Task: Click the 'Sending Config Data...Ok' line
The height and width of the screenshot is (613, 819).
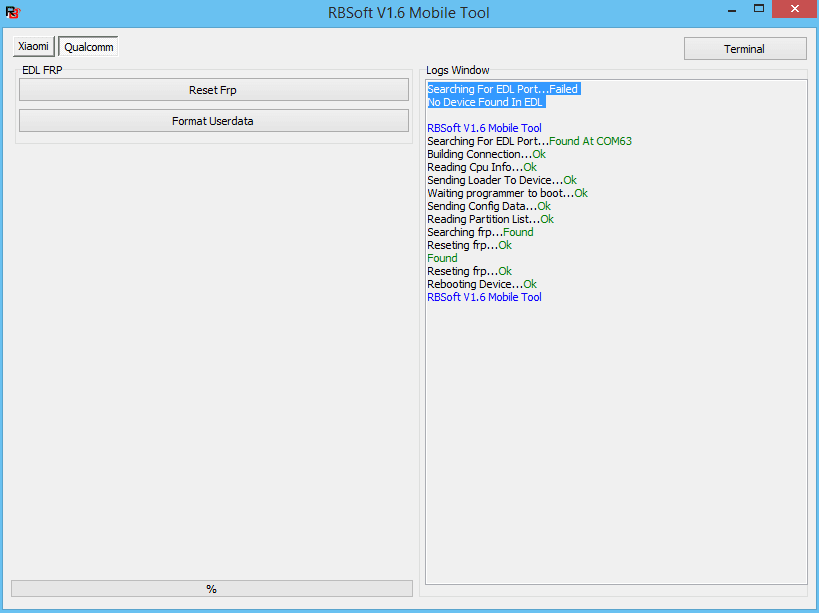Action: click(x=488, y=206)
